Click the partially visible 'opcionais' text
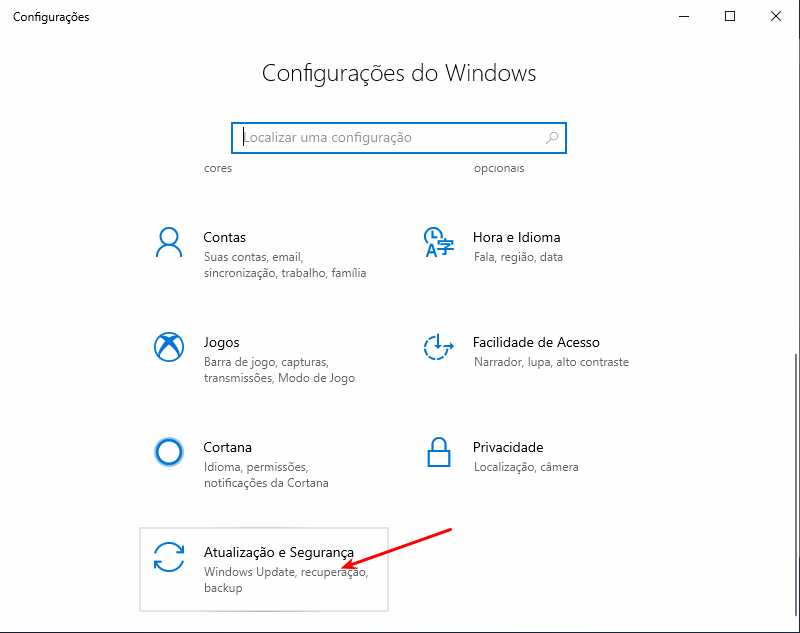The image size is (800, 633). click(499, 168)
